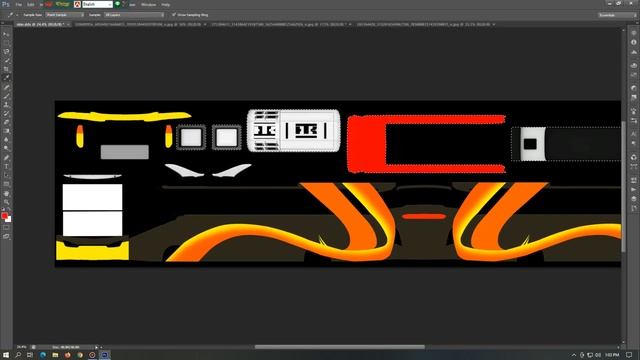Click the horizontal canvas scrollbar
640x360 pixels.
point(340,347)
